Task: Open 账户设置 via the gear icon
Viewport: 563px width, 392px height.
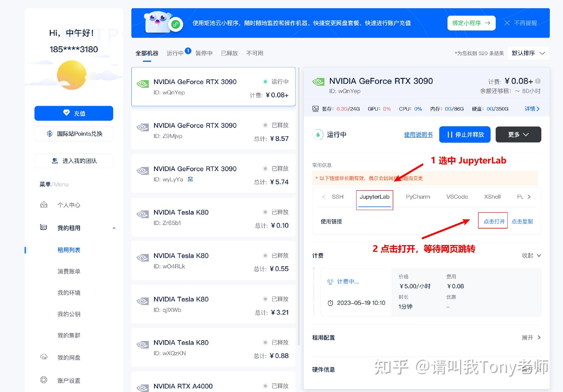Action: tap(44, 380)
